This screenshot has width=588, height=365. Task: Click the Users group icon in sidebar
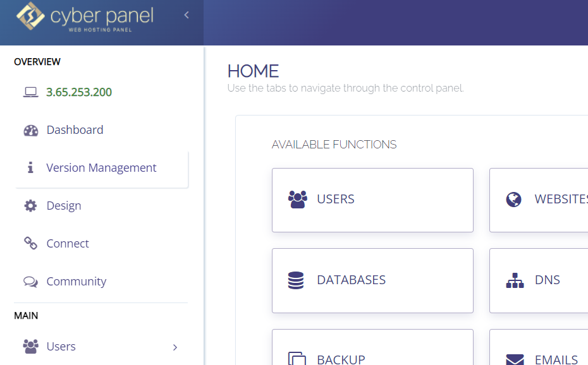pos(31,347)
